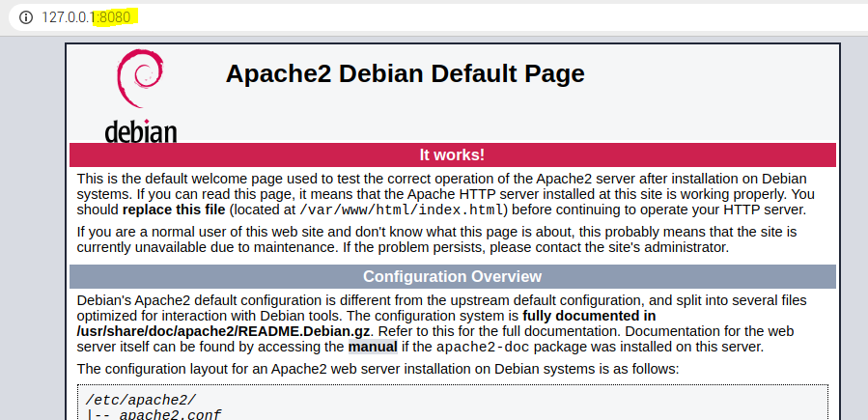Click the sentence starting 'The configuration layout for'
The image size is (868, 420).
pyautogui.click(x=378, y=369)
